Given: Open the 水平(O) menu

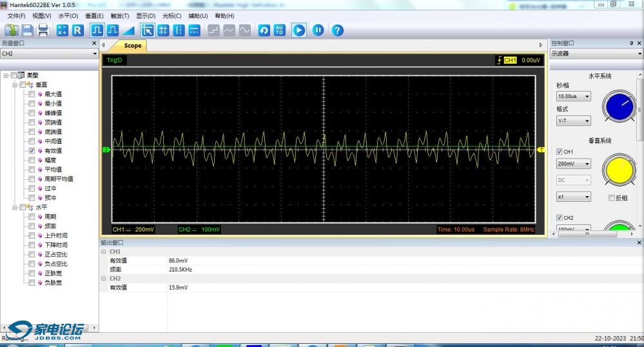Looking at the screenshot, I should pyautogui.click(x=68, y=16).
